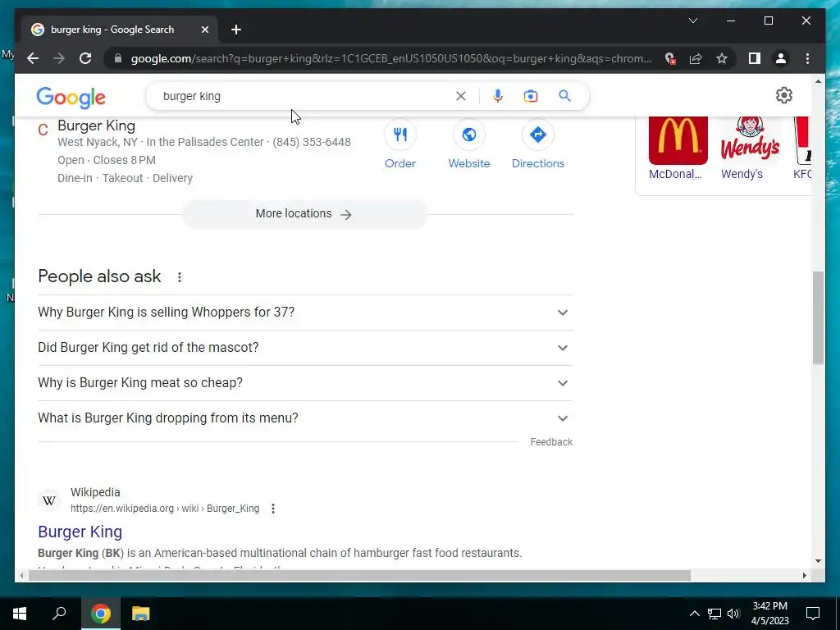View site information via lock icon
The image size is (840, 630).
point(118,58)
